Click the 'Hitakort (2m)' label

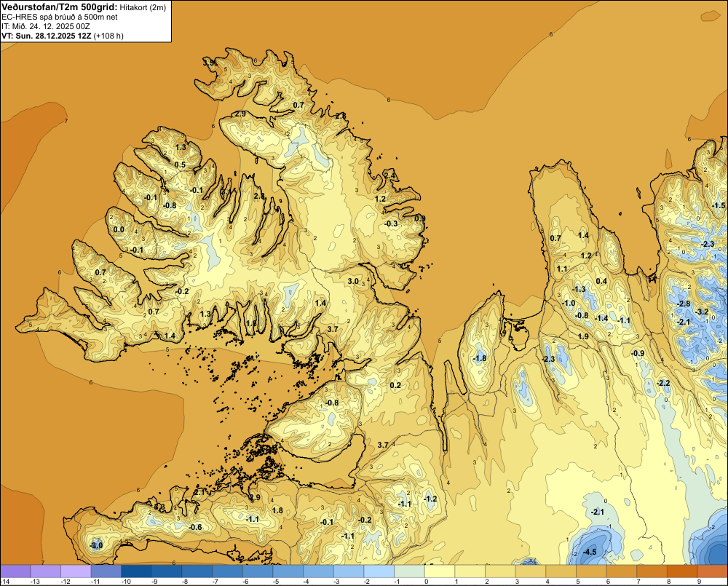coord(143,7)
